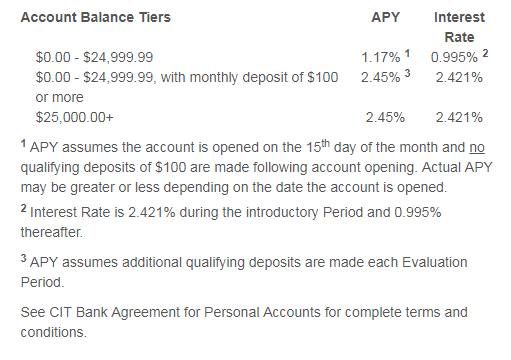Click the 2.421% rate in monthly deposit row
This screenshot has width=511, height=360.
[459, 77]
